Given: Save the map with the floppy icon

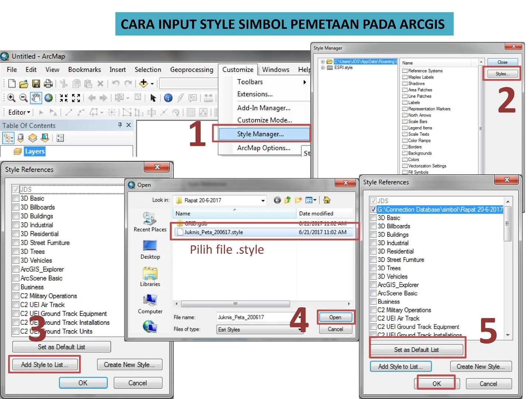Looking at the screenshot, I should (x=36, y=84).
